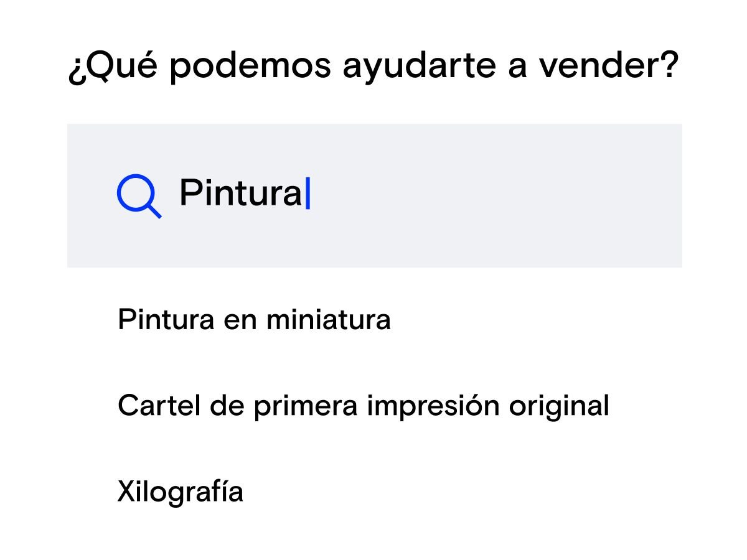This screenshot has width=747, height=560.
Task: Choose 'Cartel de primera impresión original' suggestion
Action: click(x=363, y=406)
